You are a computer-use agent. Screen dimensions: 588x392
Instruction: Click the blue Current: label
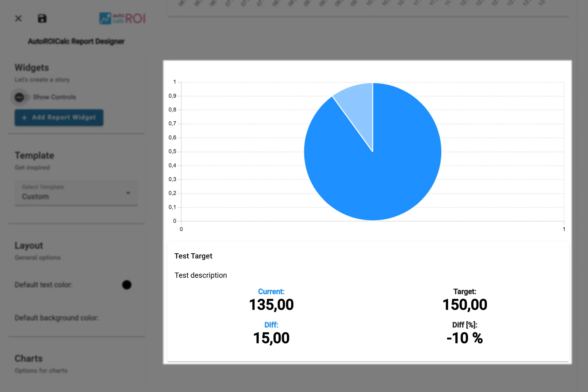[x=271, y=292]
